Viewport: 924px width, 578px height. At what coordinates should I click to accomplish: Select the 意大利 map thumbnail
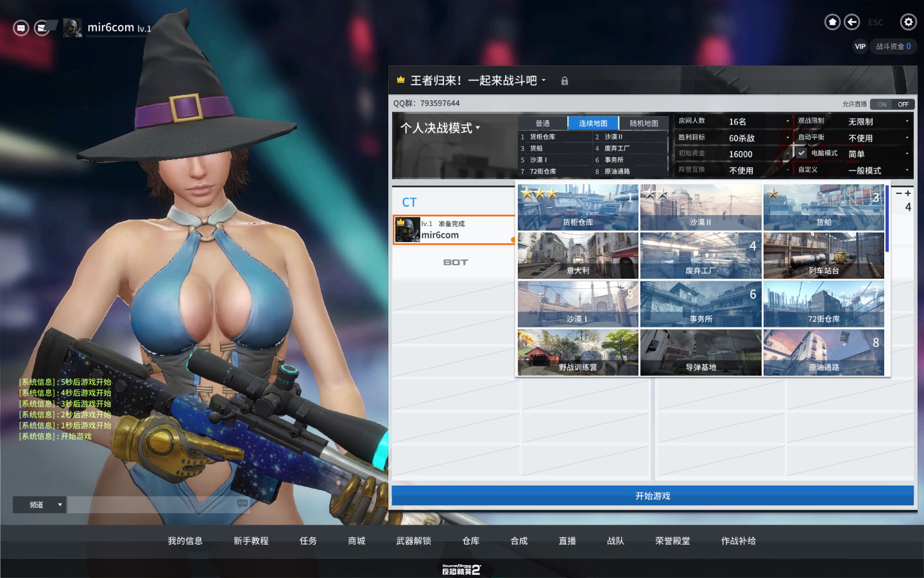click(x=577, y=256)
